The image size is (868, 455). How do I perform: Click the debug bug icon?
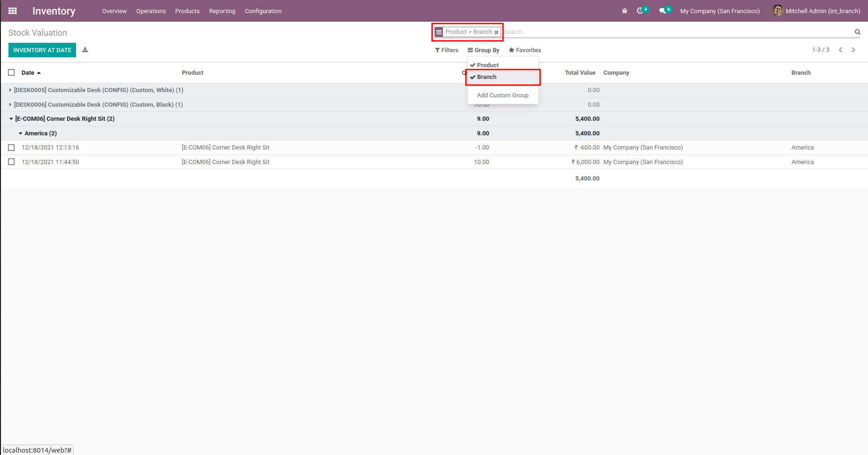(625, 11)
